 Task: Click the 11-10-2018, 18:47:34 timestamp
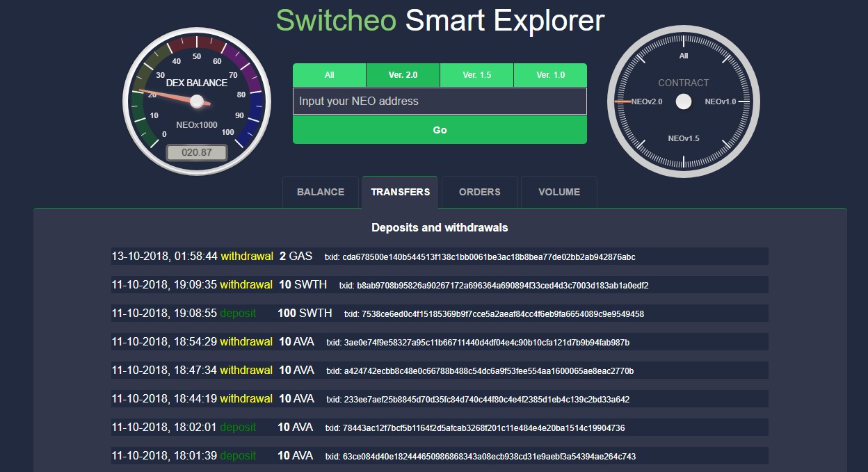(165, 371)
